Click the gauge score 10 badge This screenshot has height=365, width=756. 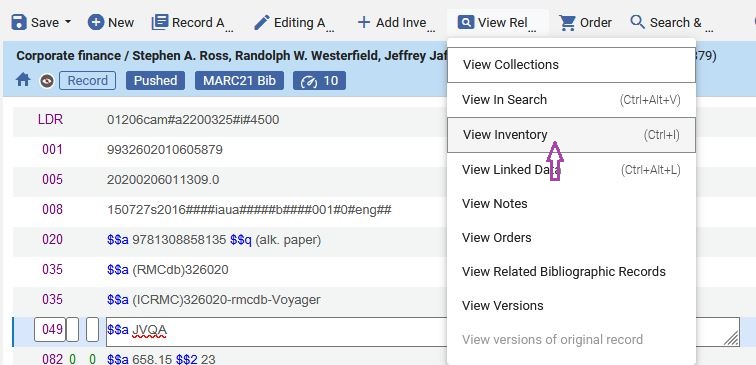point(319,81)
